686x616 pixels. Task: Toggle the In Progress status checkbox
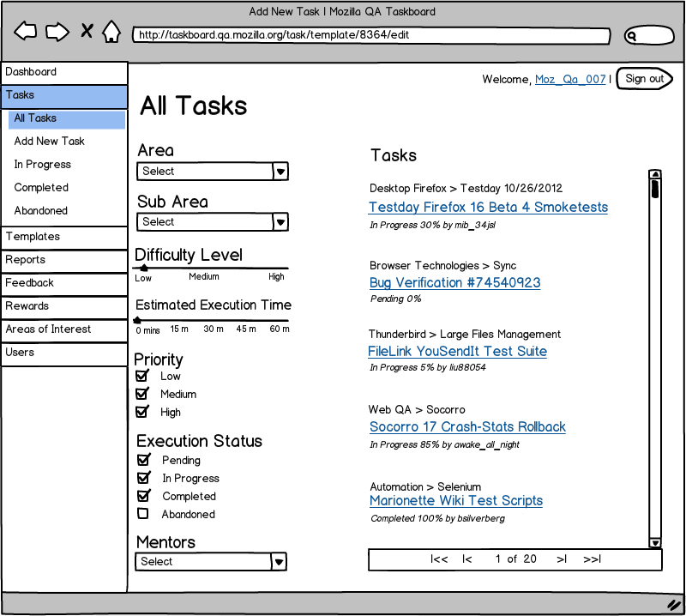coord(144,477)
